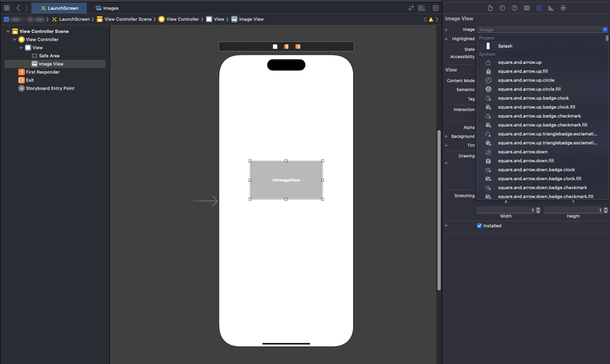
Task: Click the Image field dropdown arrow
Action: [605, 30]
